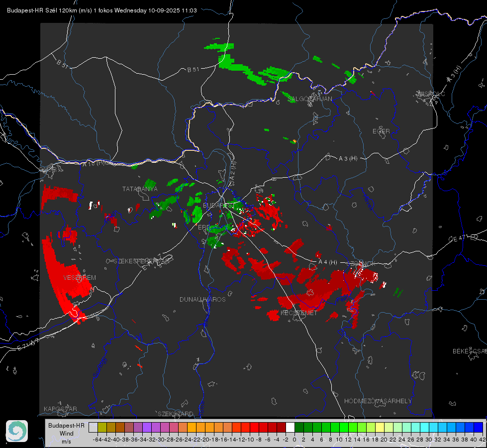
Task: Click the TATABANYA city label
Action: click(140, 189)
